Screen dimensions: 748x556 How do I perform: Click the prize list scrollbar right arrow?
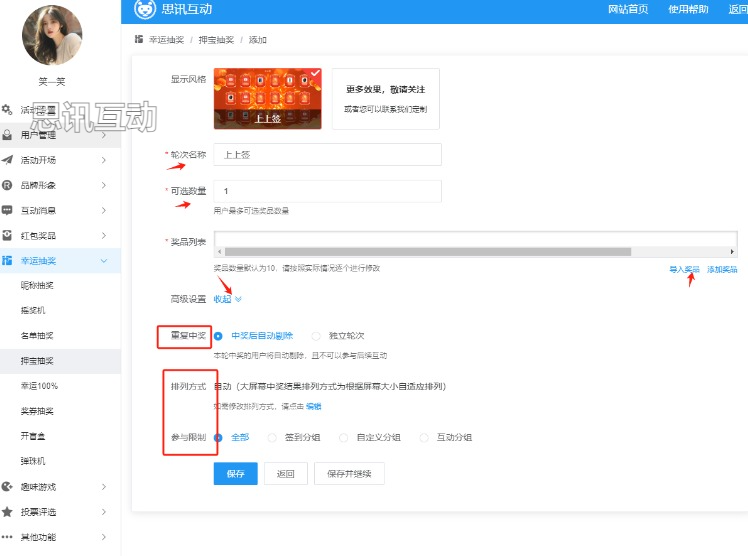pos(732,251)
